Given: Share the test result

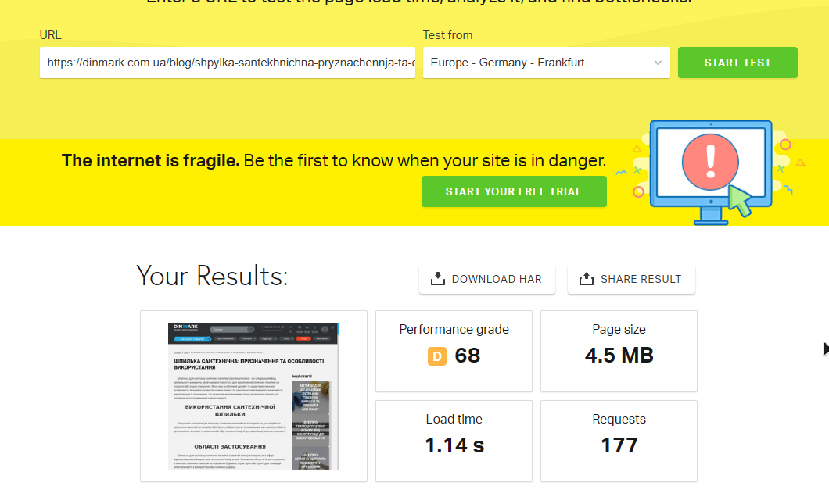Looking at the screenshot, I should tap(631, 279).
